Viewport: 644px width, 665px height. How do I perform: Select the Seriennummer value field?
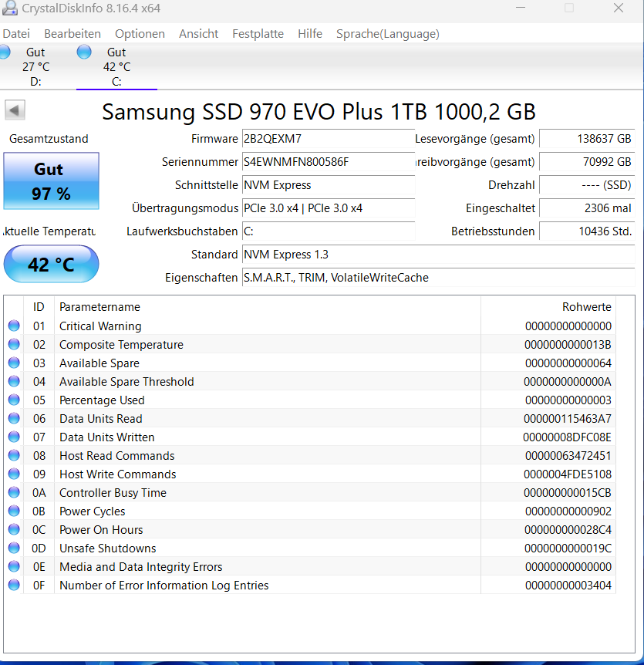click(329, 163)
